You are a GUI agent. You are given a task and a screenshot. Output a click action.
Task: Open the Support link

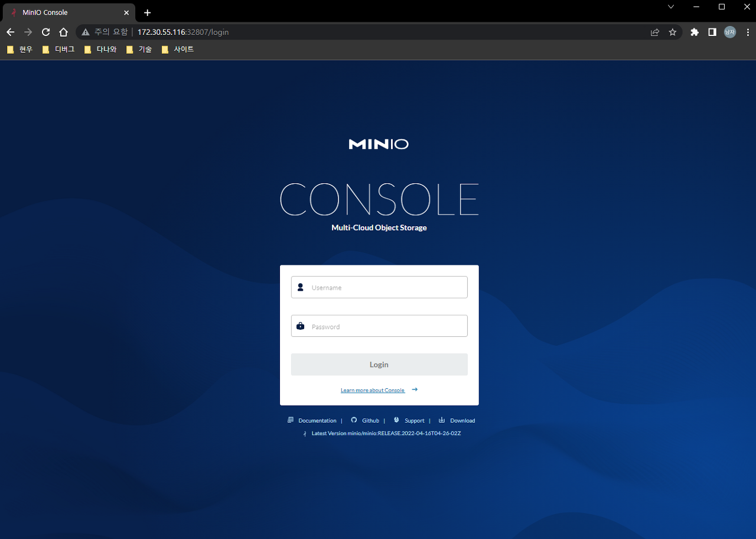[415, 421]
